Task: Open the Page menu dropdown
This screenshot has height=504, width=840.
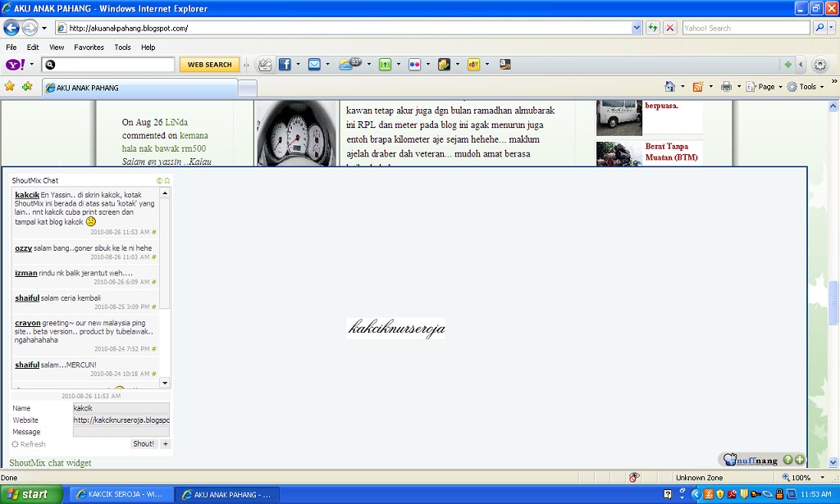Action: click(x=764, y=87)
